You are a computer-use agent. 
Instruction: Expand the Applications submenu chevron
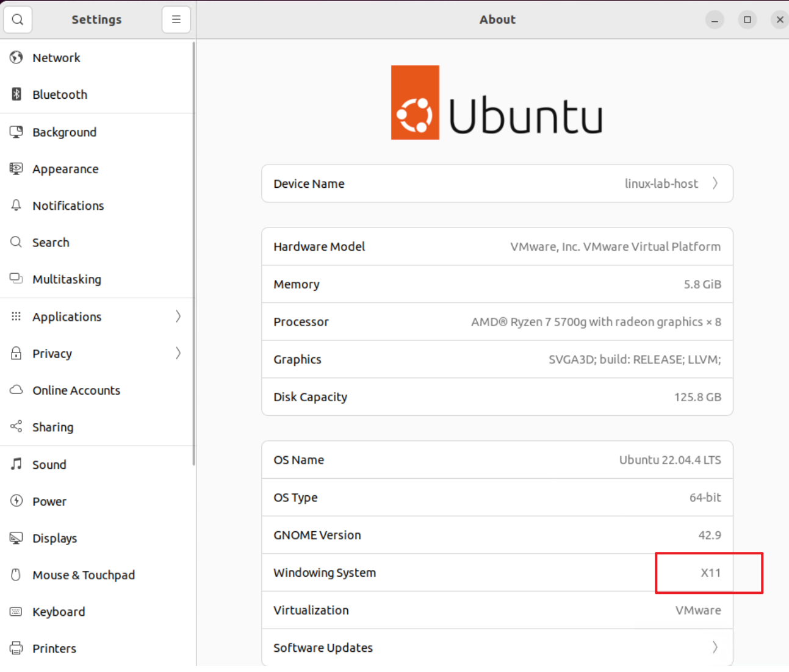178,316
